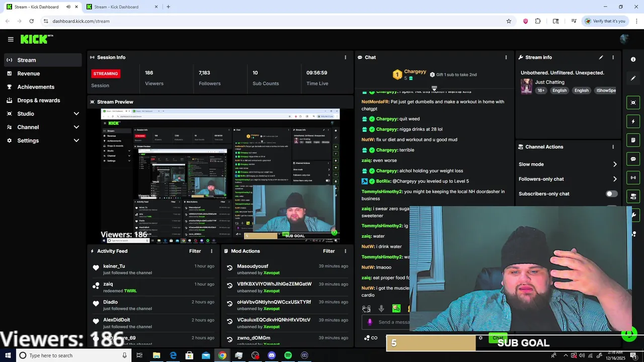Bookmark this page with the star icon
Screen dimensions: 644x362
(509, 21)
